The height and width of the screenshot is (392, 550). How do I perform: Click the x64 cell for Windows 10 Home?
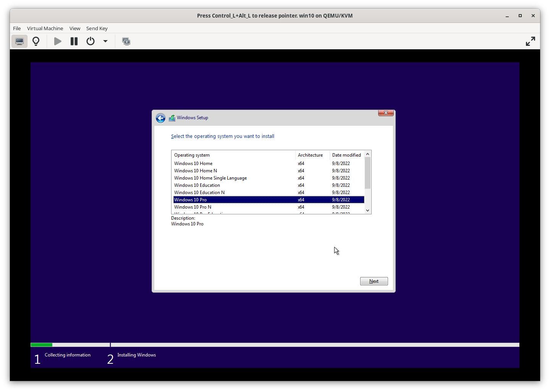point(301,164)
